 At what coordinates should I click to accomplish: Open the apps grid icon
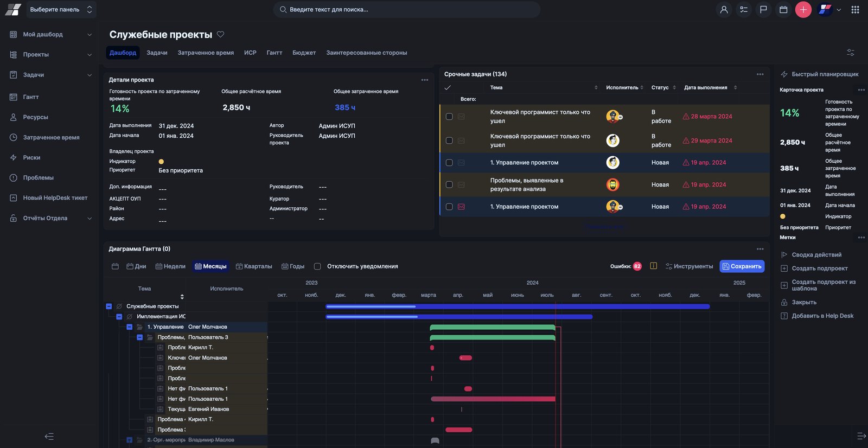point(855,10)
